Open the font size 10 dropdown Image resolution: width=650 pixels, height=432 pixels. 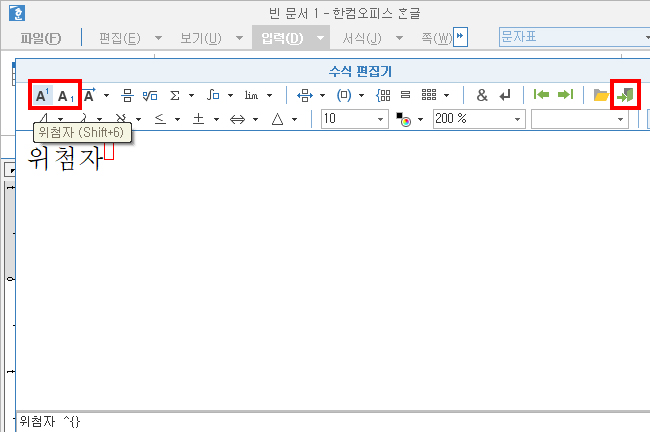(380, 119)
